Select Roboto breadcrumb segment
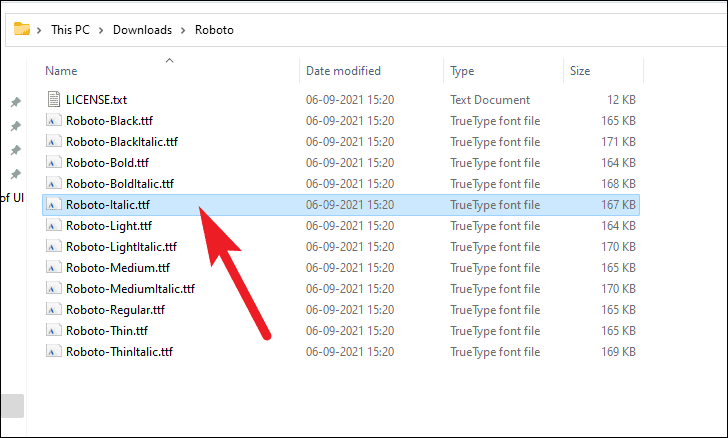This screenshot has width=728, height=438. coord(214,30)
